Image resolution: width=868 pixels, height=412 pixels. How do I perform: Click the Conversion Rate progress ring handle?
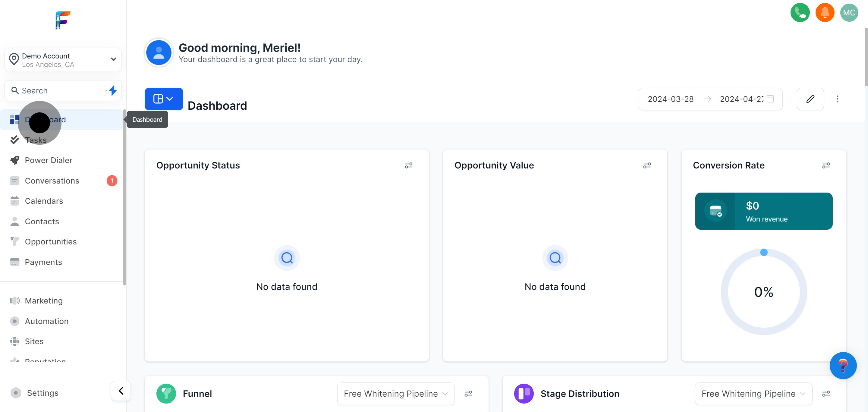(x=764, y=252)
